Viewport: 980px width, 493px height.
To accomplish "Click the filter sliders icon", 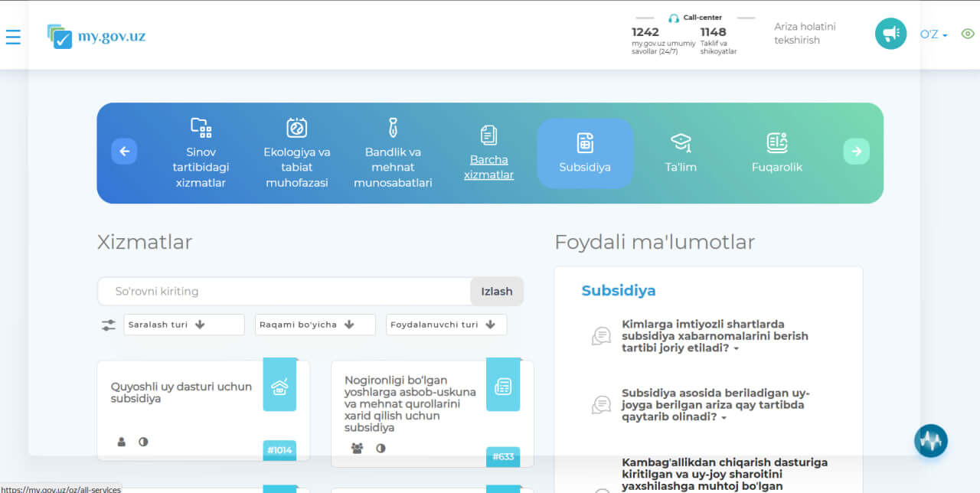I will click(x=109, y=325).
